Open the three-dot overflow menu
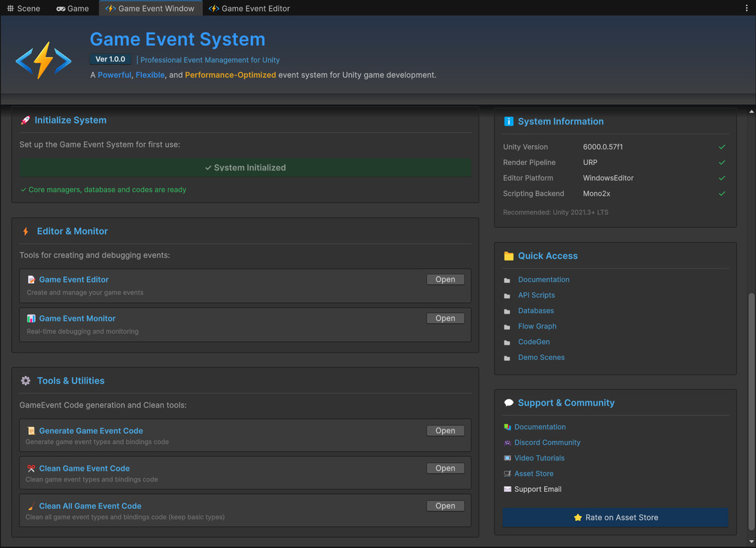 746,7
